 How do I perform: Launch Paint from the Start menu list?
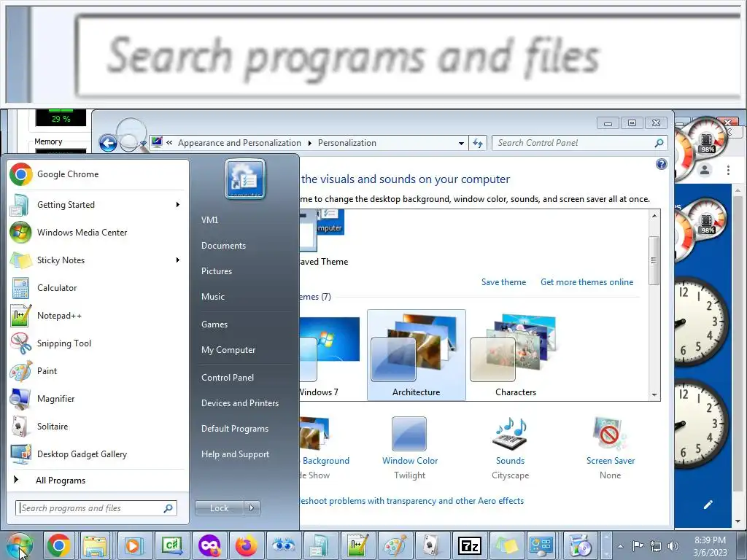point(98,371)
